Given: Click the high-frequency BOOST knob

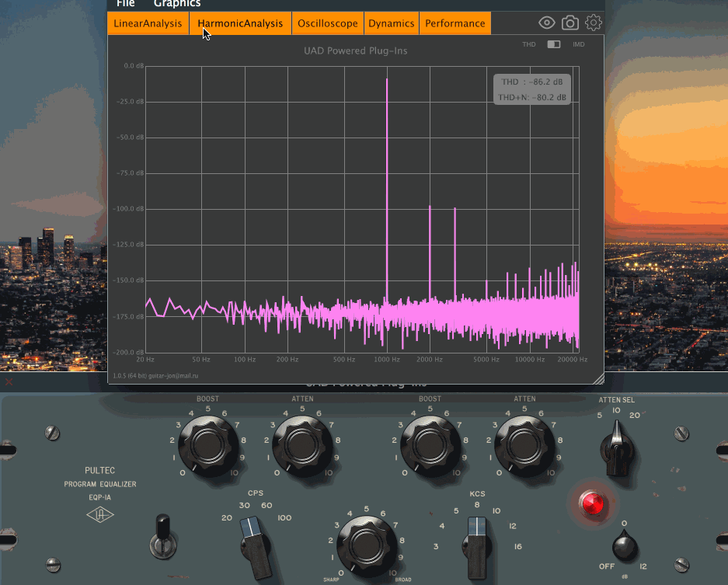Looking at the screenshot, I should pyautogui.click(x=430, y=445).
